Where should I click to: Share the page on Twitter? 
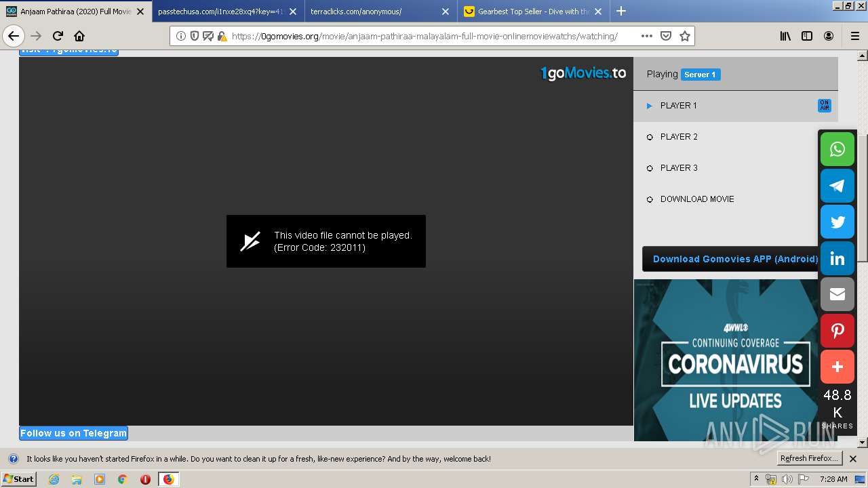[837, 222]
